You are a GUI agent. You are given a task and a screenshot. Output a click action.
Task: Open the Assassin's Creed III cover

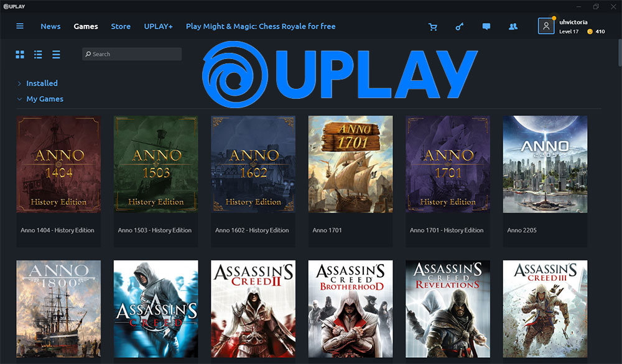pyautogui.click(x=545, y=309)
